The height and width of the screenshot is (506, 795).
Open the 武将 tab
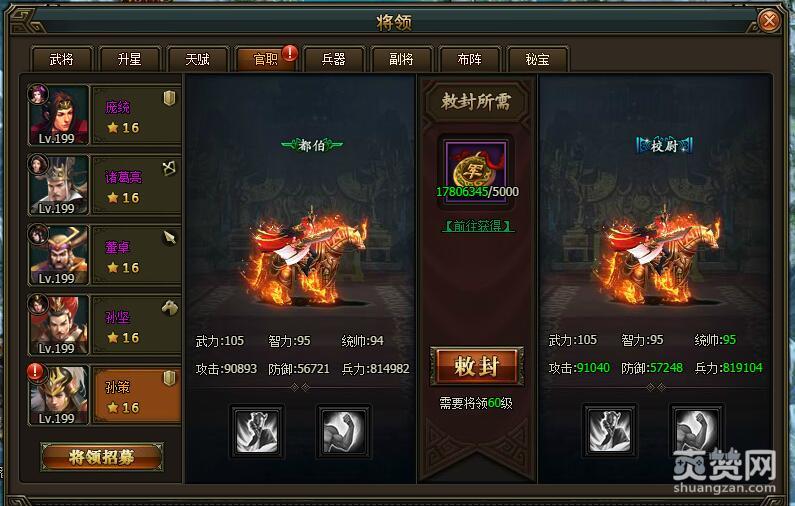coord(61,59)
